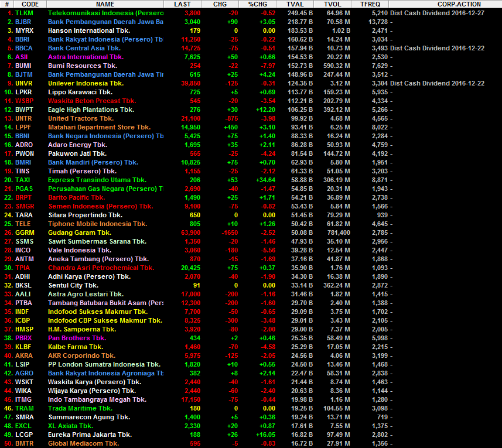Select stock code WSKT
Image resolution: width=502 pixels, height=448 pixels.
click(25, 382)
